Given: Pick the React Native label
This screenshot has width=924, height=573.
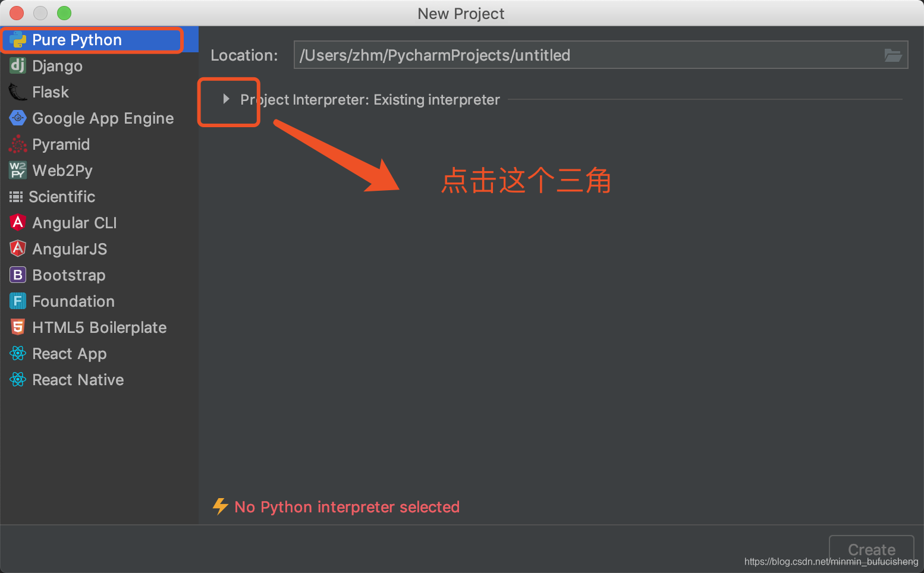Looking at the screenshot, I should click(x=78, y=380).
